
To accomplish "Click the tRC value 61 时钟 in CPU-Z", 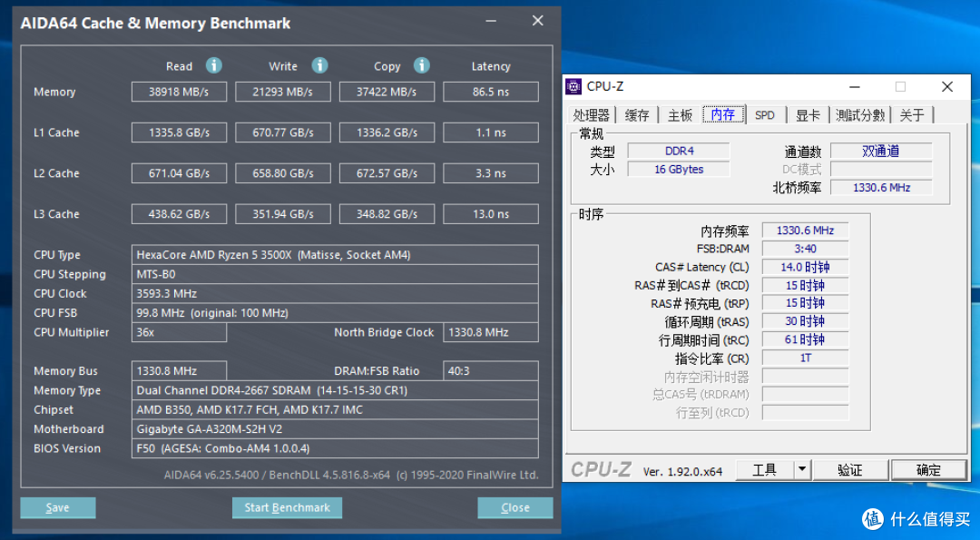I will (x=806, y=339).
